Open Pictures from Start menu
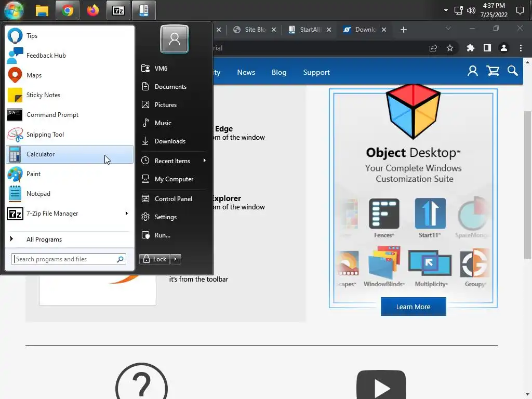532x399 pixels. pos(174,105)
